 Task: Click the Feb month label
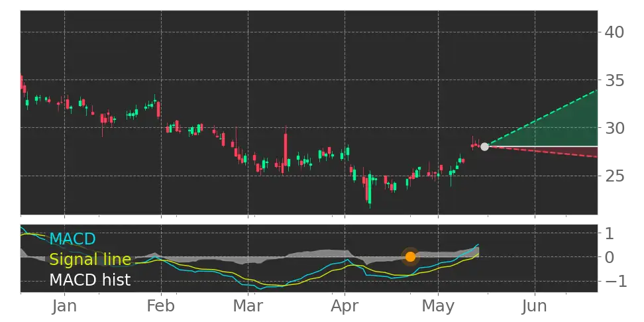(161, 306)
